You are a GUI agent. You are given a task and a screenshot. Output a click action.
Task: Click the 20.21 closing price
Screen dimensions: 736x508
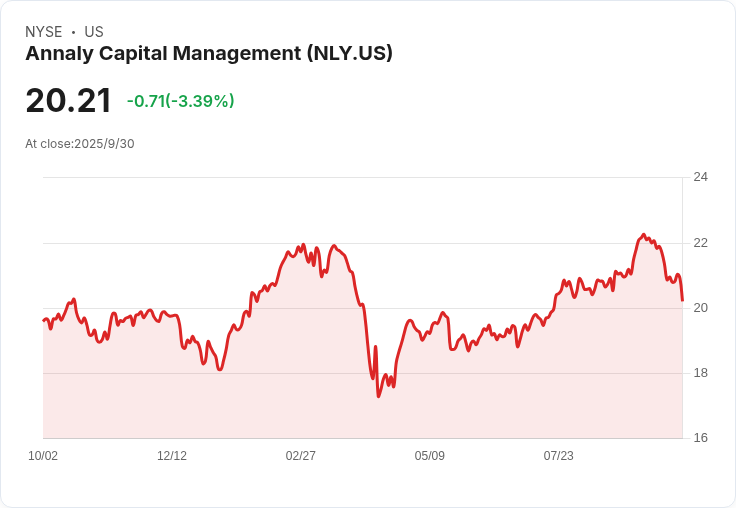pyautogui.click(x=68, y=101)
